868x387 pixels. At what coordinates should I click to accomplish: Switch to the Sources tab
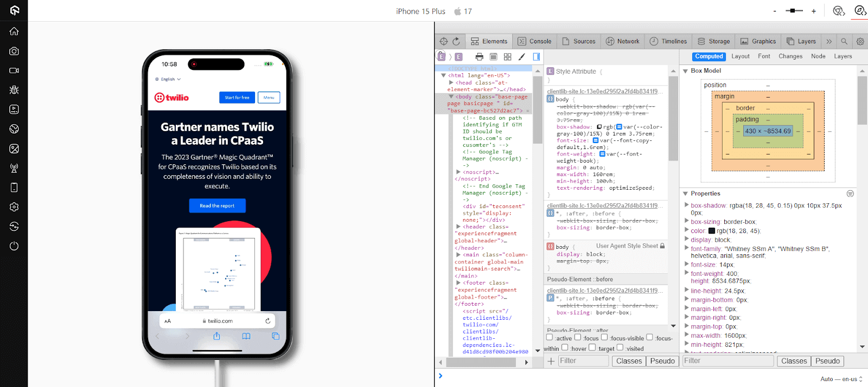579,41
